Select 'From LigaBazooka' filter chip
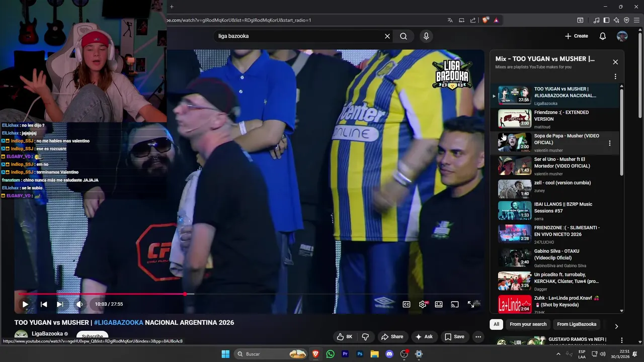 click(577, 324)
